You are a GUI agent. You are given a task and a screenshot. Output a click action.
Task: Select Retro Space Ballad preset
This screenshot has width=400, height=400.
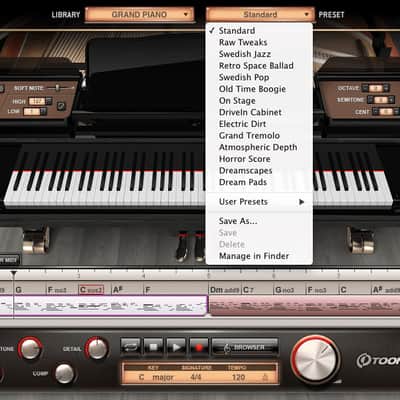click(x=259, y=66)
